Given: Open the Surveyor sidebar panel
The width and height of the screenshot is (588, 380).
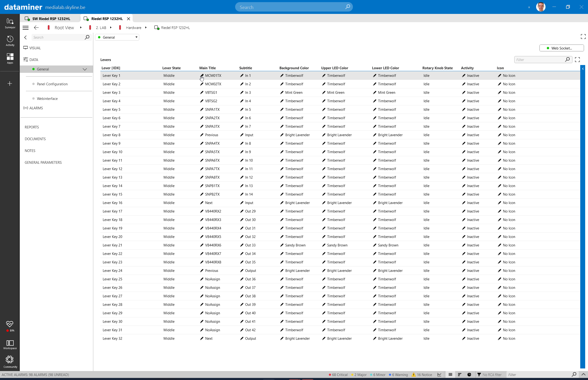Looking at the screenshot, I should coord(10,24).
